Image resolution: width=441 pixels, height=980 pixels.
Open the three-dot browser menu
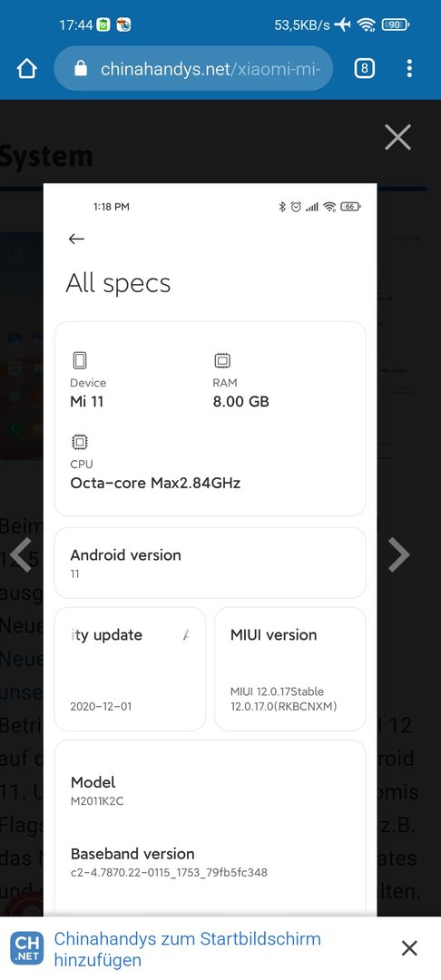coord(409,68)
